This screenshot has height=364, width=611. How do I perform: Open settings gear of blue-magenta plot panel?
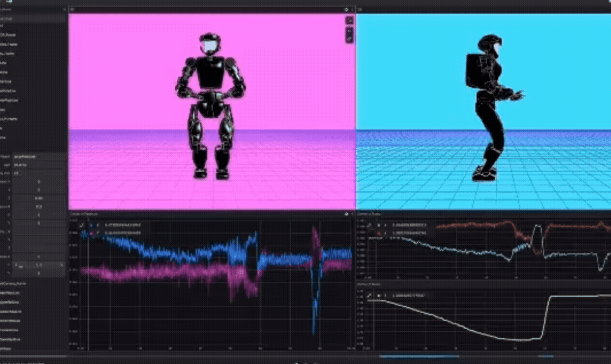[x=346, y=214]
